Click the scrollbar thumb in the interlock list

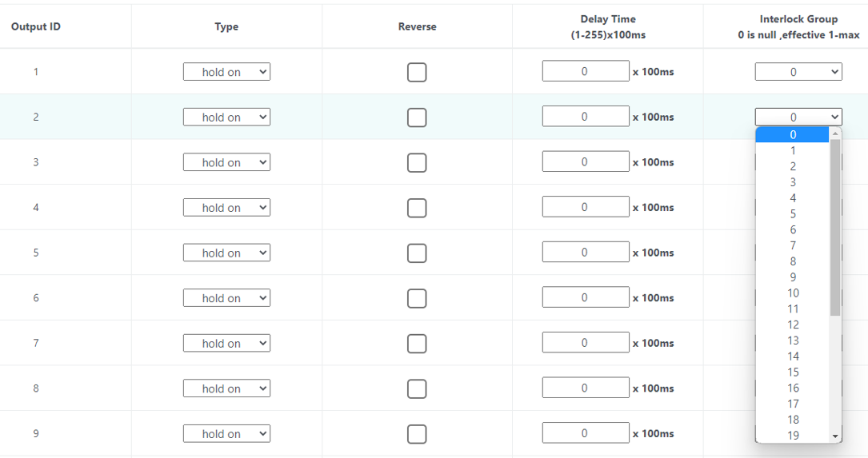[835, 228]
